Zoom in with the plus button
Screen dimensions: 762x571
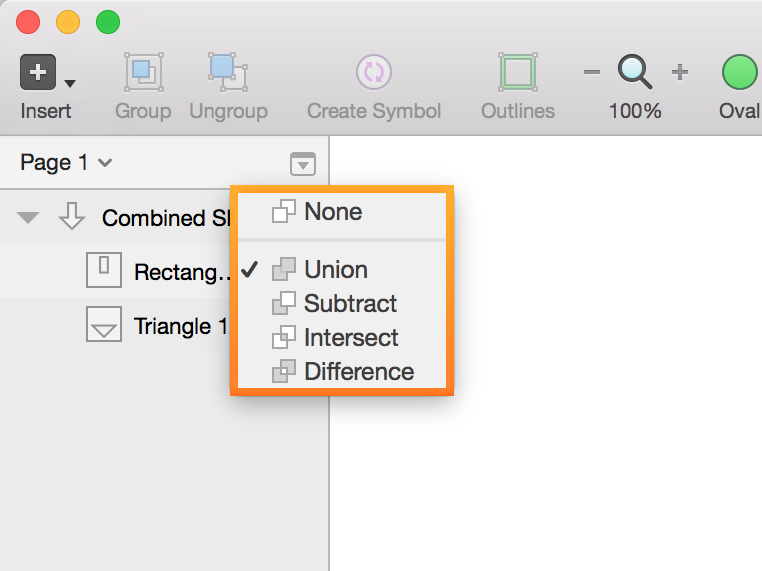[680, 72]
